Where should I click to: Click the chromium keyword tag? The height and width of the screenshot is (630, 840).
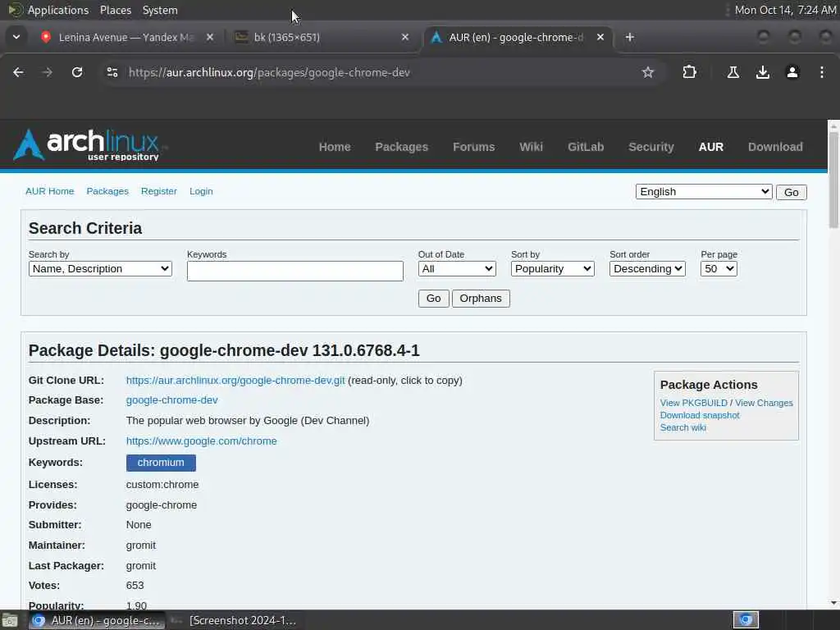click(x=161, y=463)
